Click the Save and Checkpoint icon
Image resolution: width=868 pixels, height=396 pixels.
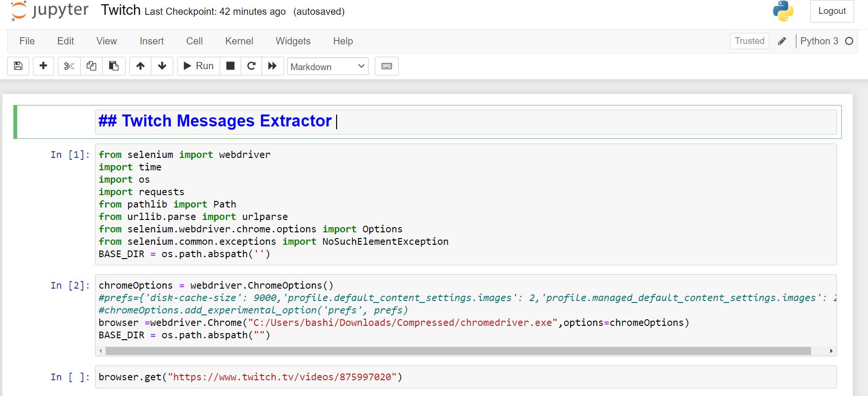(18, 66)
